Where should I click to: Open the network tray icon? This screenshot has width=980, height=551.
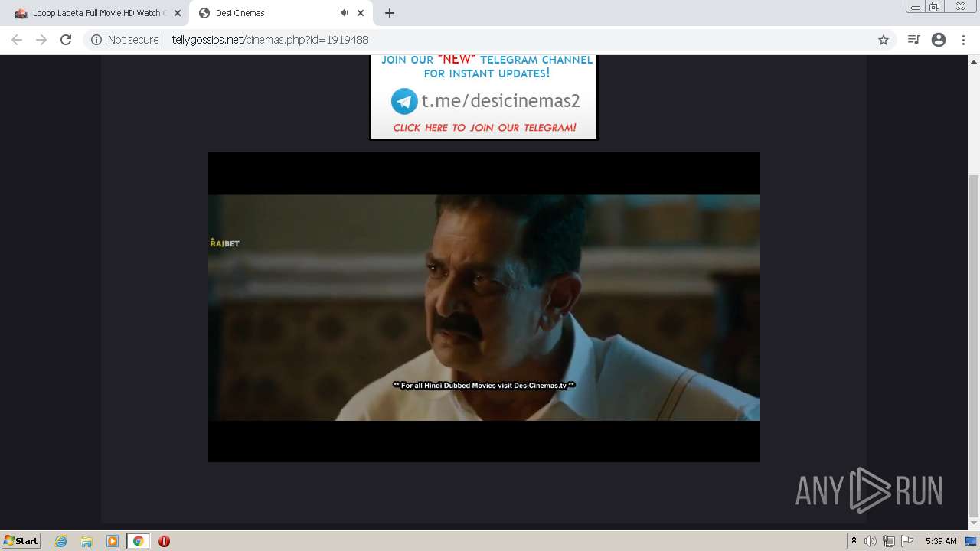[889, 541]
